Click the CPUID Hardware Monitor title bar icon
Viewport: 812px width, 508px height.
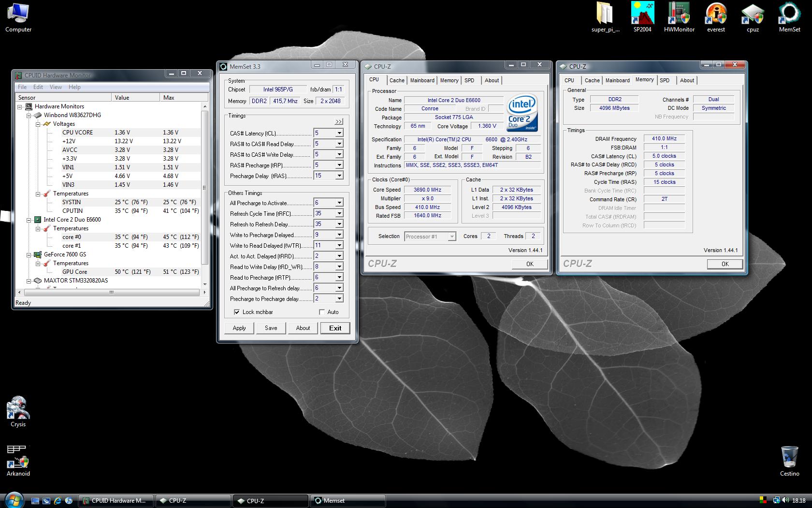coord(19,75)
